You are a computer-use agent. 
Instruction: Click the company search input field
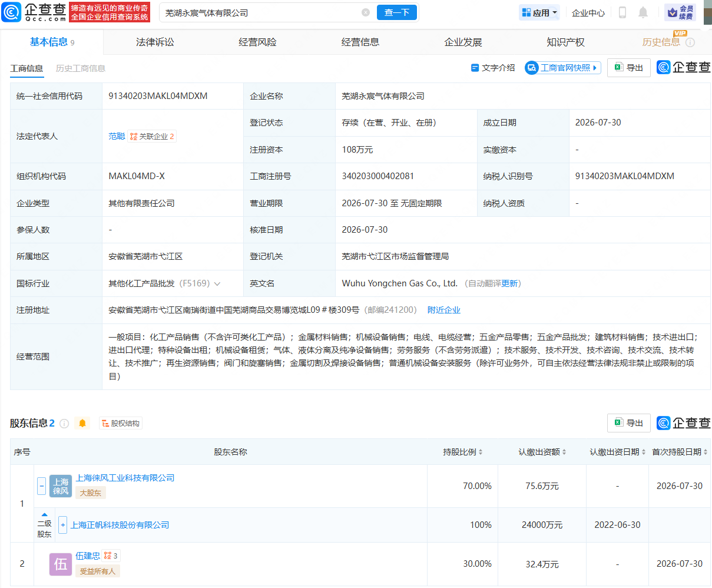click(x=262, y=12)
